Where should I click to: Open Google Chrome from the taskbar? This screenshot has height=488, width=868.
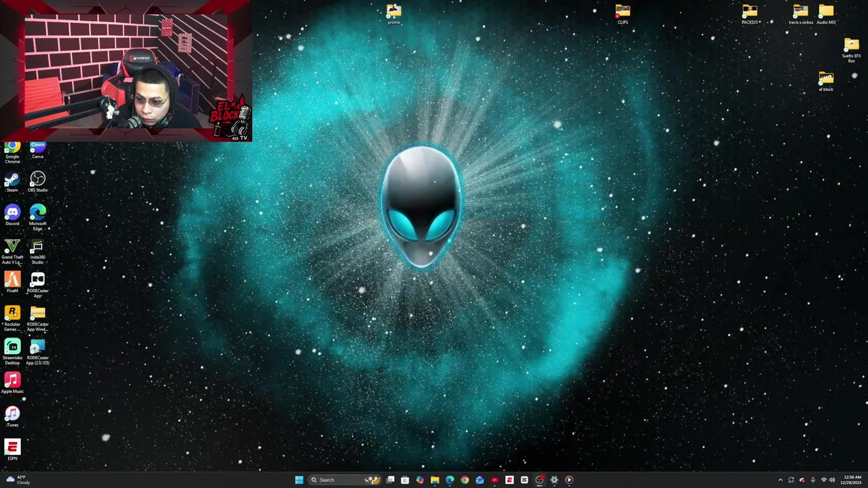pyautogui.click(x=465, y=480)
